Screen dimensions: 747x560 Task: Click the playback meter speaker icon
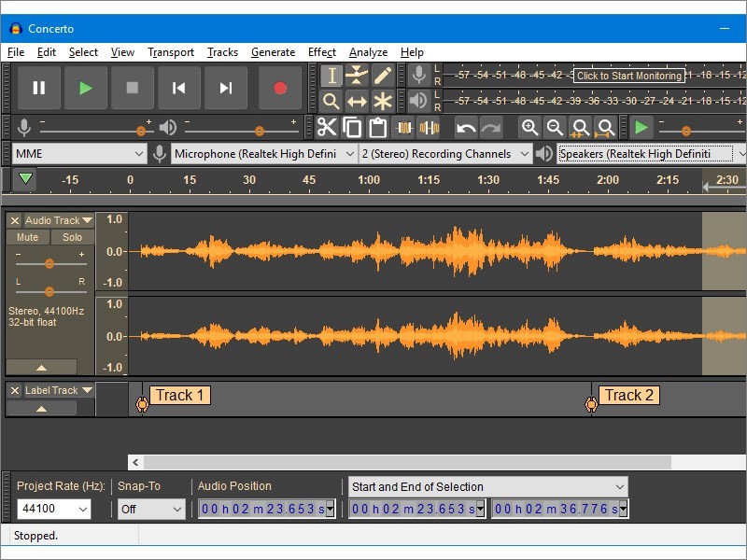[x=418, y=101]
